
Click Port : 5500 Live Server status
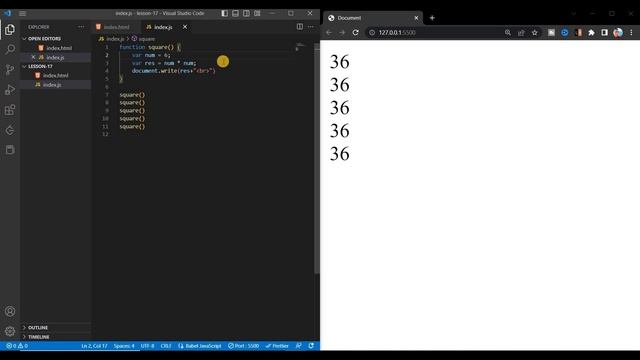coord(243,346)
